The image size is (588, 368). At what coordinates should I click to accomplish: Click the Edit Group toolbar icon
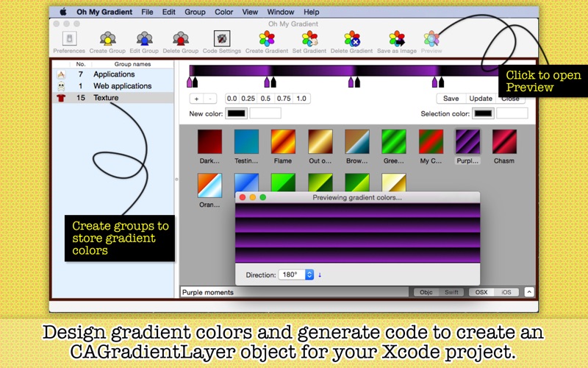[144, 38]
